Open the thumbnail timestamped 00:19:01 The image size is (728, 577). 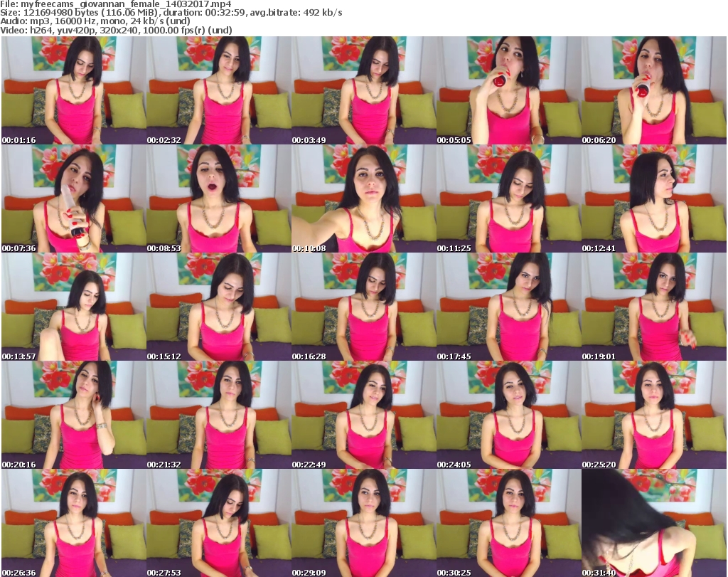[x=654, y=307]
